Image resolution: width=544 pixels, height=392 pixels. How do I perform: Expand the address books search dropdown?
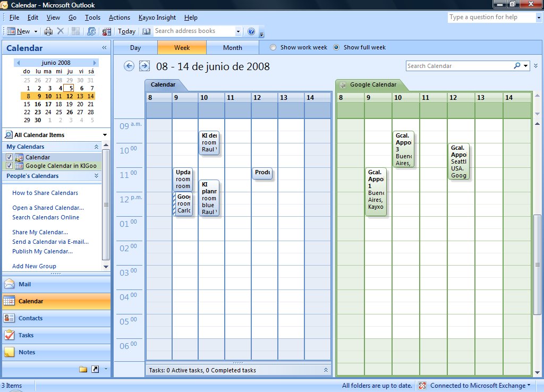238,31
